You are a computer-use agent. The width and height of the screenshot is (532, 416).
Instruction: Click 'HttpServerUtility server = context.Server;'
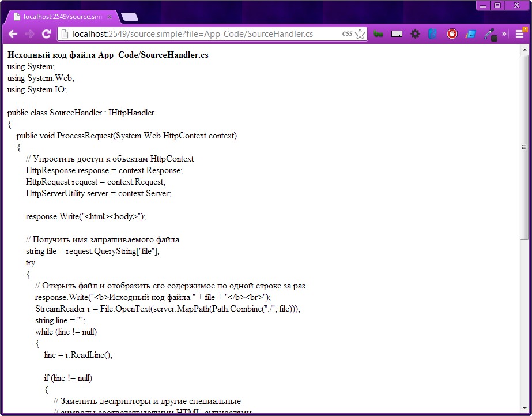coord(99,193)
